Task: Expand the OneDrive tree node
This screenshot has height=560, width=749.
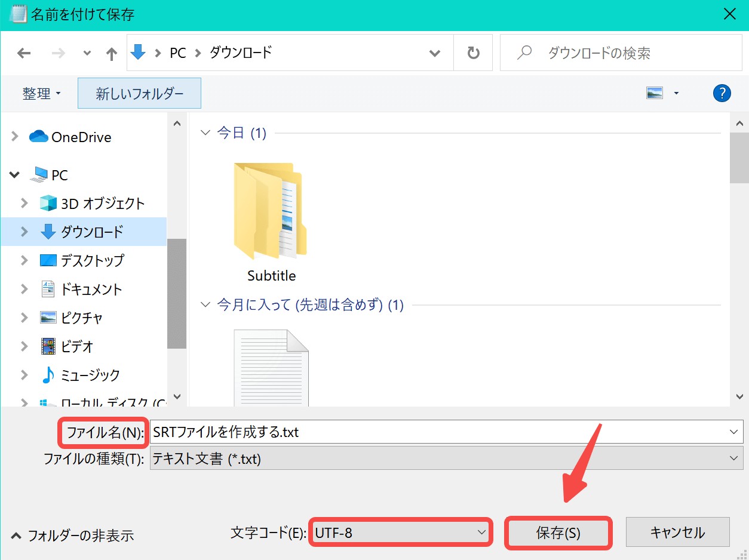Action: (15, 137)
